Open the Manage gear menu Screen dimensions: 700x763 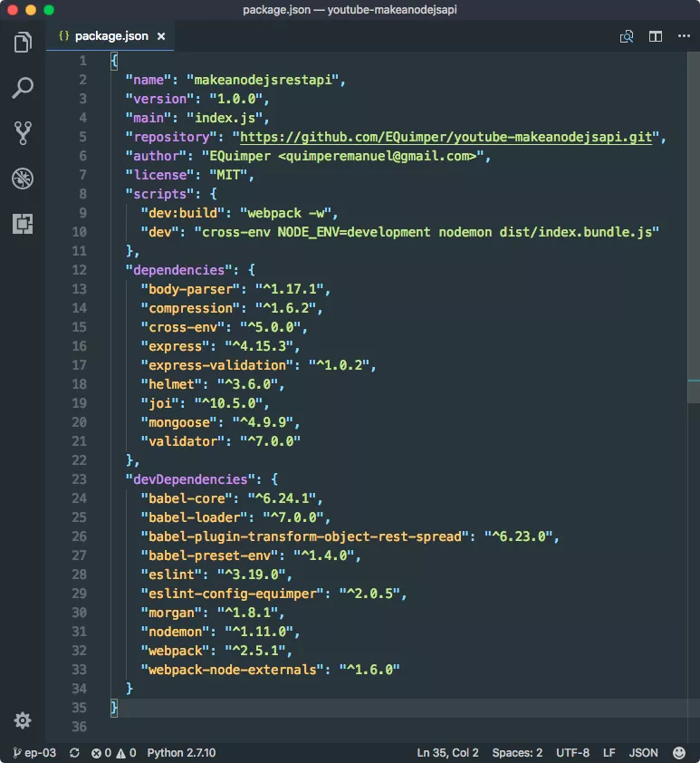tap(23, 720)
